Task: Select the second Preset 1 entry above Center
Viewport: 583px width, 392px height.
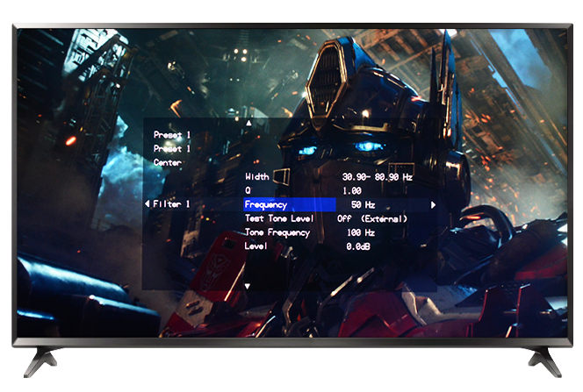Action: pyautogui.click(x=172, y=149)
